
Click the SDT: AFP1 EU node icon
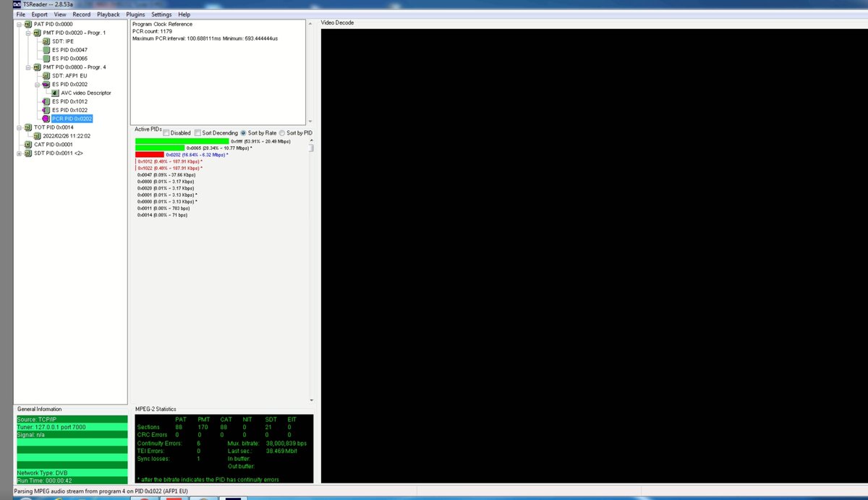point(46,75)
